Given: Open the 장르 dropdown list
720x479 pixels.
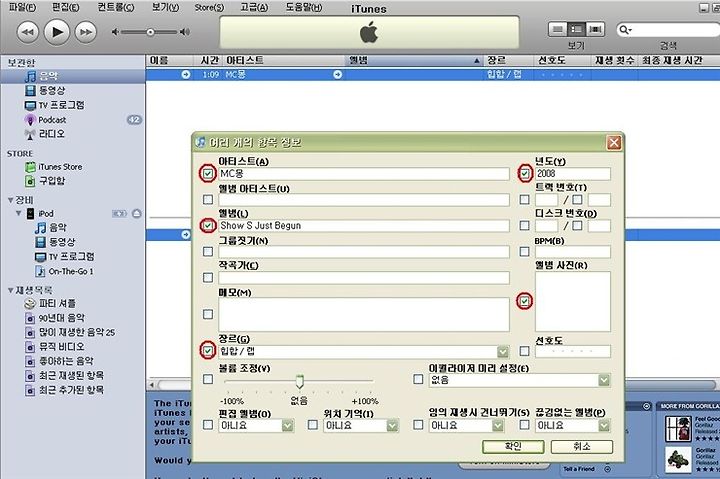Looking at the screenshot, I should 503,352.
